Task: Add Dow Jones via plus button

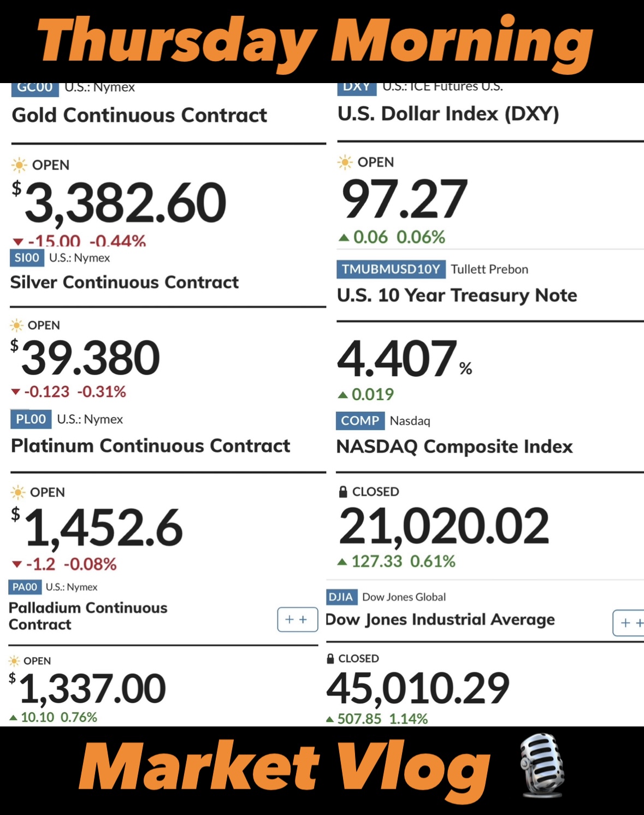Action: click(x=629, y=623)
